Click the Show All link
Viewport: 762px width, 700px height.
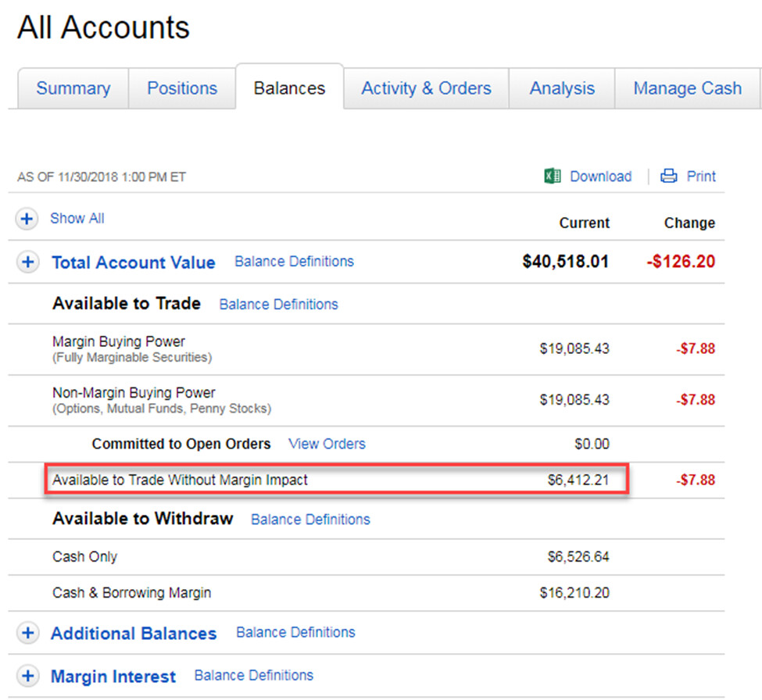coord(77,219)
